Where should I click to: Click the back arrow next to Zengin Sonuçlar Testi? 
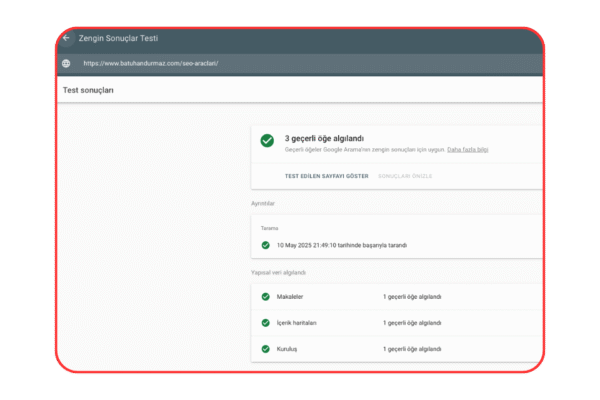click(67, 38)
